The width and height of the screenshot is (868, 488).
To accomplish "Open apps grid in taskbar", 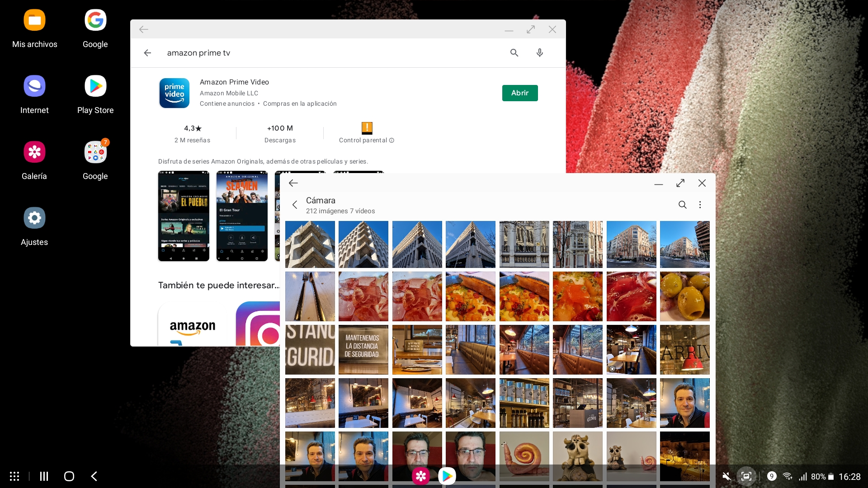I will tap(14, 476).
